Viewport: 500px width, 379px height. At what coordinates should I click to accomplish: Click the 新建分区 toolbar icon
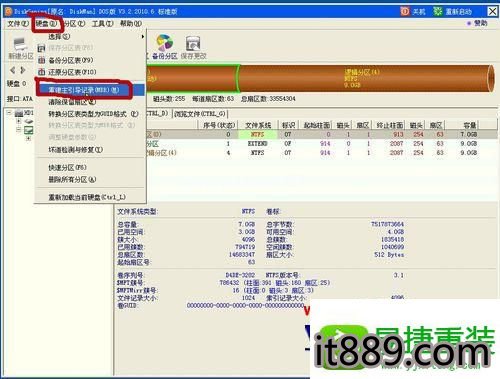(x=20, y=44)
